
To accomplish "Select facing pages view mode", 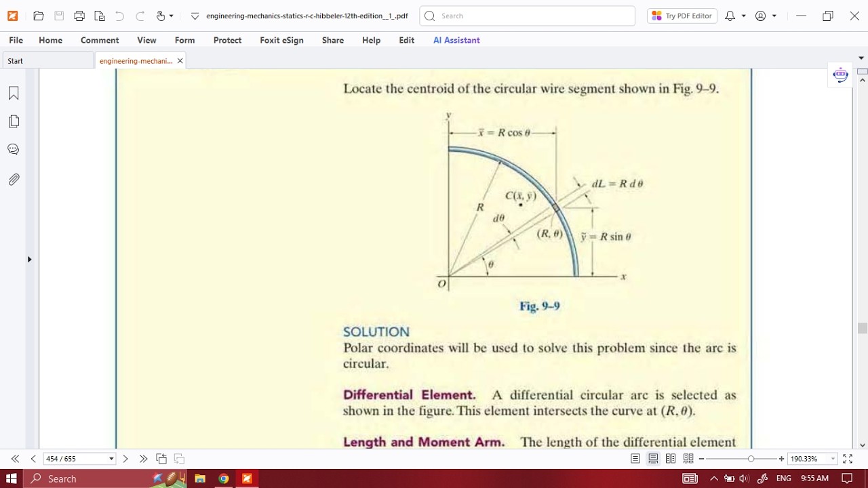I will 671,459.
